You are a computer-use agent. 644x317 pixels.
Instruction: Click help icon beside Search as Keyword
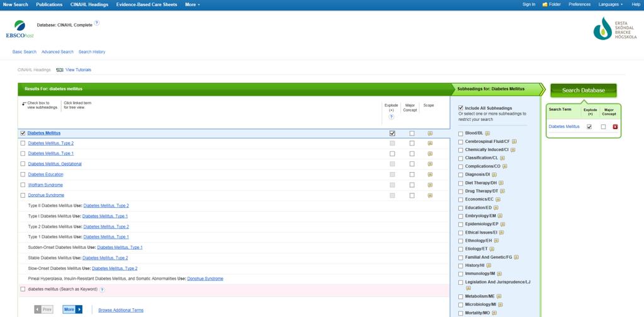pos(102,289)
